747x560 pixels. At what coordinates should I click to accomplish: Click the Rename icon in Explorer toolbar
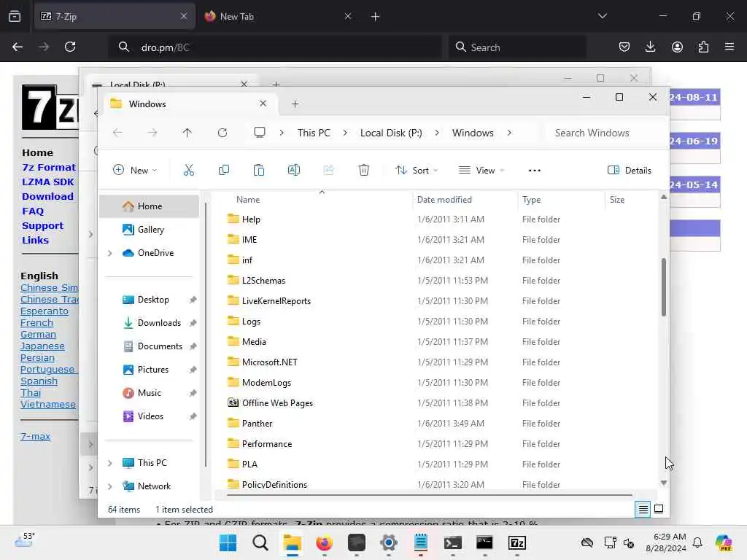click(x=293, y=170)
